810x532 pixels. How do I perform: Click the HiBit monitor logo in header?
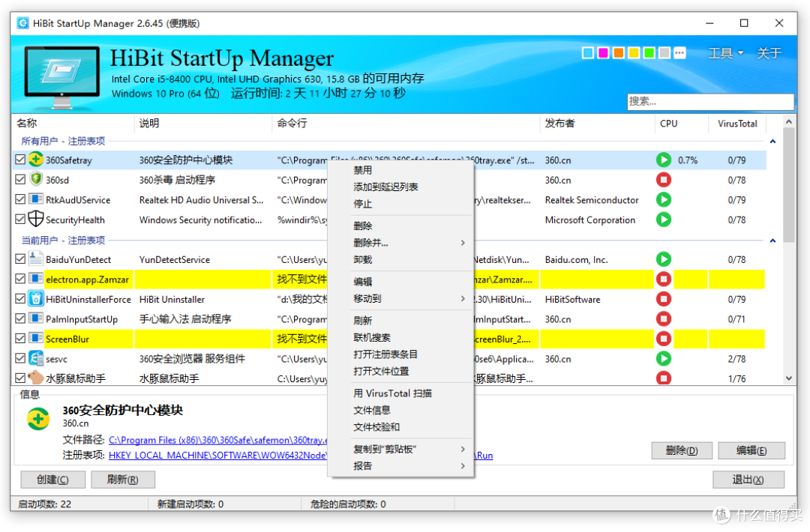click(x=62, y=77)
